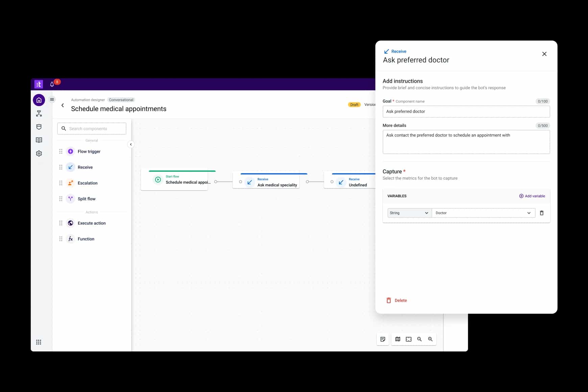Image resolution: width=588 pixels, height=392 pixels.
Task: Select the Undefined receive node
Action: (x=350, y=181)
